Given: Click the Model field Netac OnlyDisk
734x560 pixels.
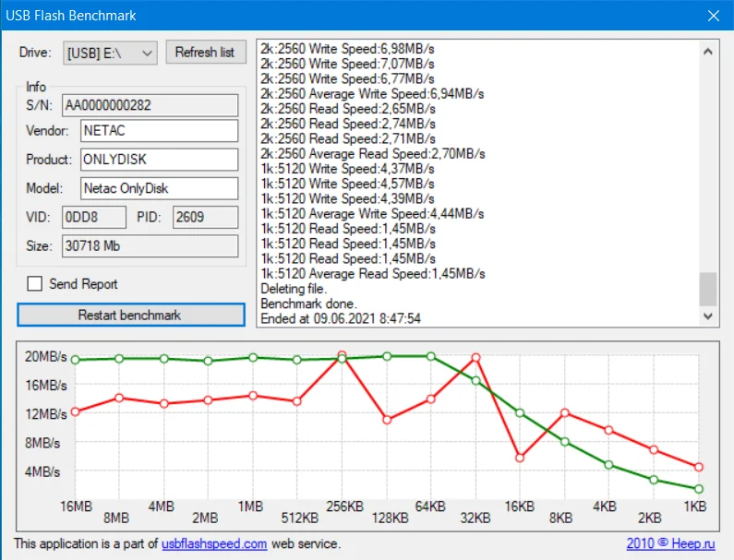Looking at the screenshot, I should click(159, 188).
